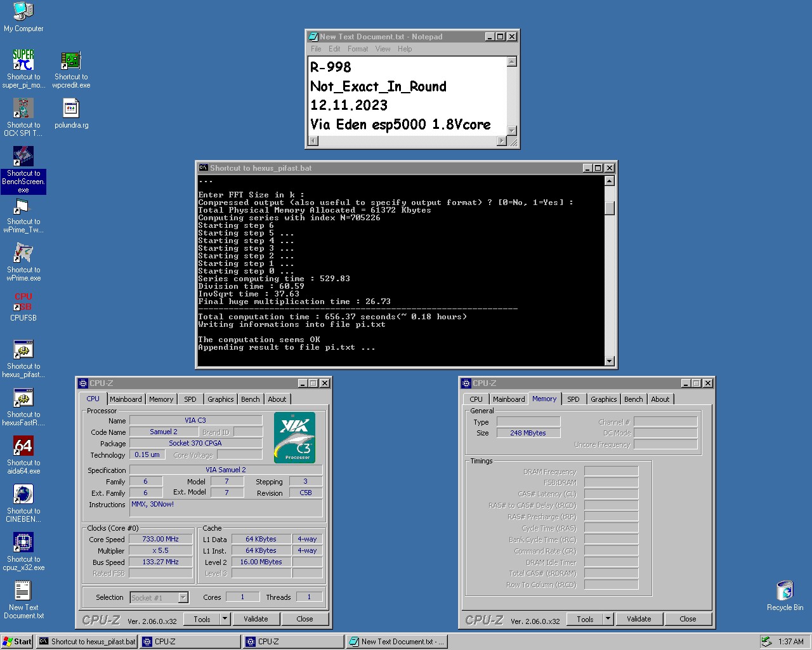Open the Notepad File menu
This screenshot has height=650, width=812.
click(x=316, y=49)
